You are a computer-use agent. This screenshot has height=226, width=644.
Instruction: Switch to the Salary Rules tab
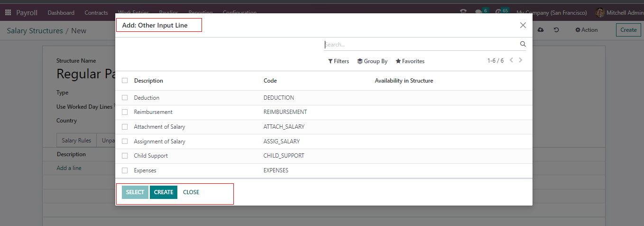(76, 141)
